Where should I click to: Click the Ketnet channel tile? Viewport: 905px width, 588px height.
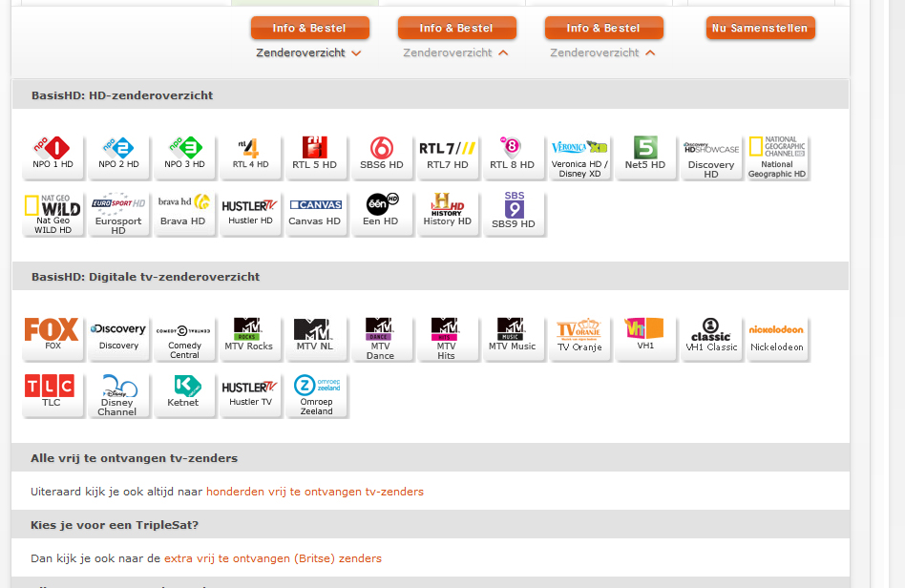(184, 394)
